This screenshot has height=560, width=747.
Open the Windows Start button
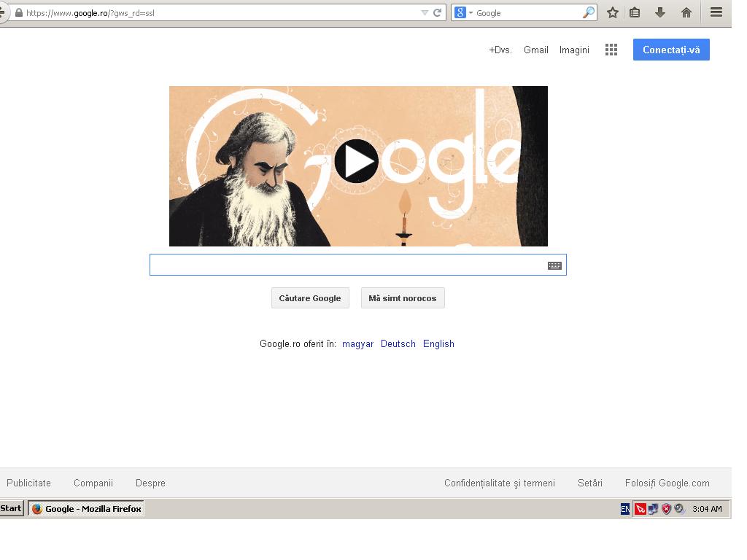[11, 508]
